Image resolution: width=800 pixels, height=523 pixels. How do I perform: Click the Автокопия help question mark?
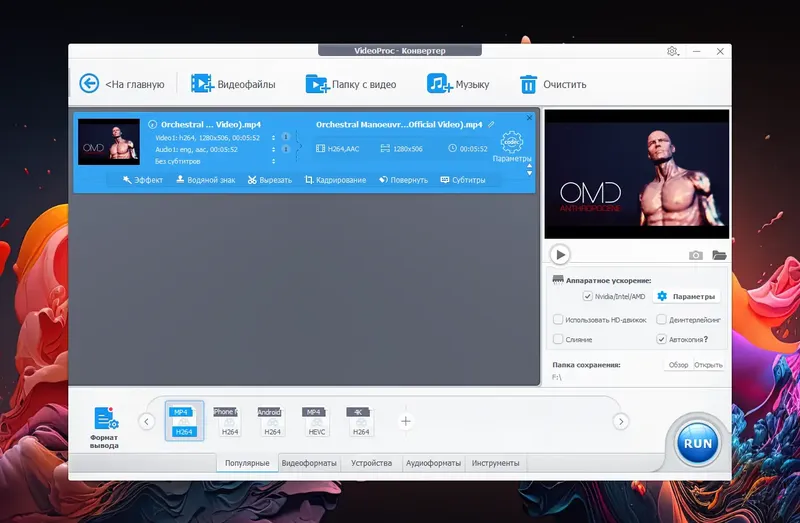(706, 339)
